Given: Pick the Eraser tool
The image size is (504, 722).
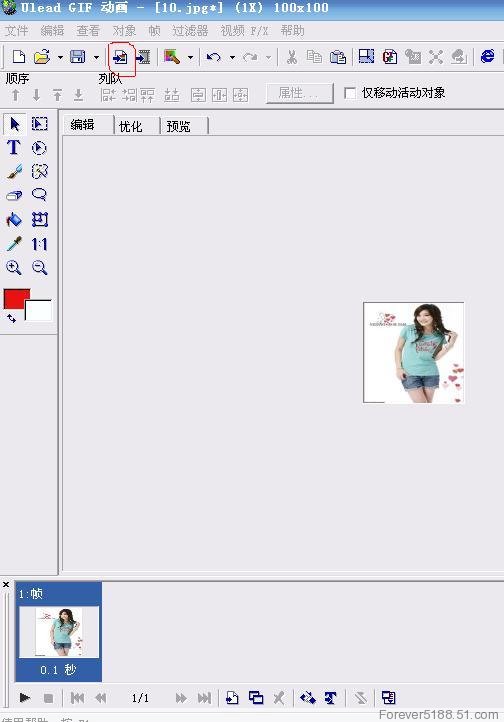Looking at the screenshot, I should click(14, 195).
